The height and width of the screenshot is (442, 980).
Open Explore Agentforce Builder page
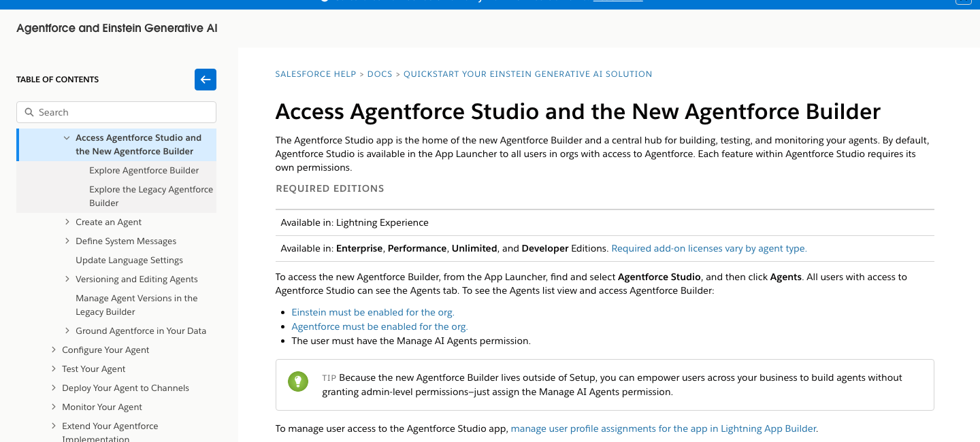click(x=144, y=171)
